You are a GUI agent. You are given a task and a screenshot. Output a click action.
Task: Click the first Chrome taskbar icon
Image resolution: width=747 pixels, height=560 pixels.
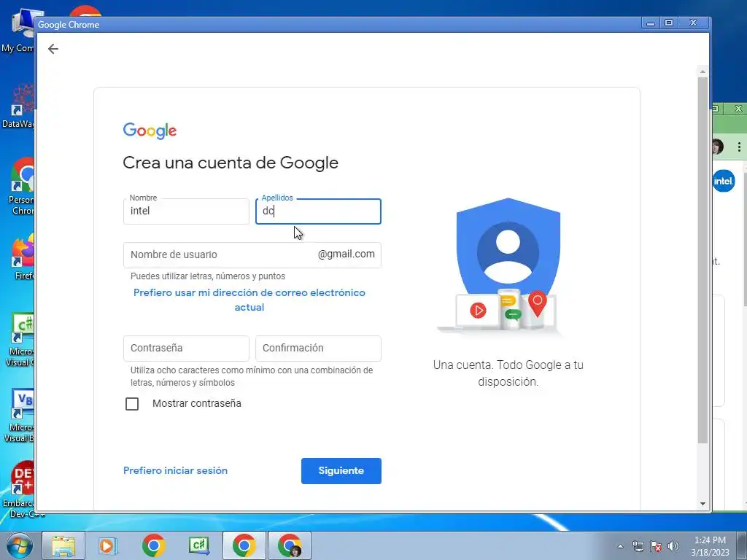(x=153, y=545)
